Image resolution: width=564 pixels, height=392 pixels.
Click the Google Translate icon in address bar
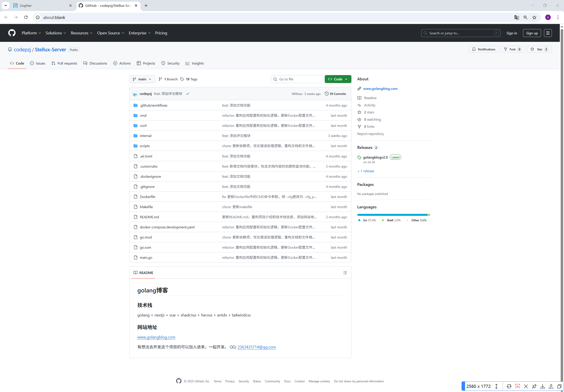pos(516,17)
